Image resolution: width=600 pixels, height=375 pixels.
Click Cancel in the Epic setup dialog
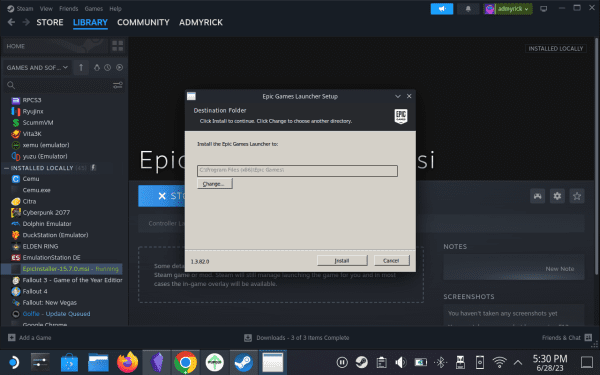(391, 261)
